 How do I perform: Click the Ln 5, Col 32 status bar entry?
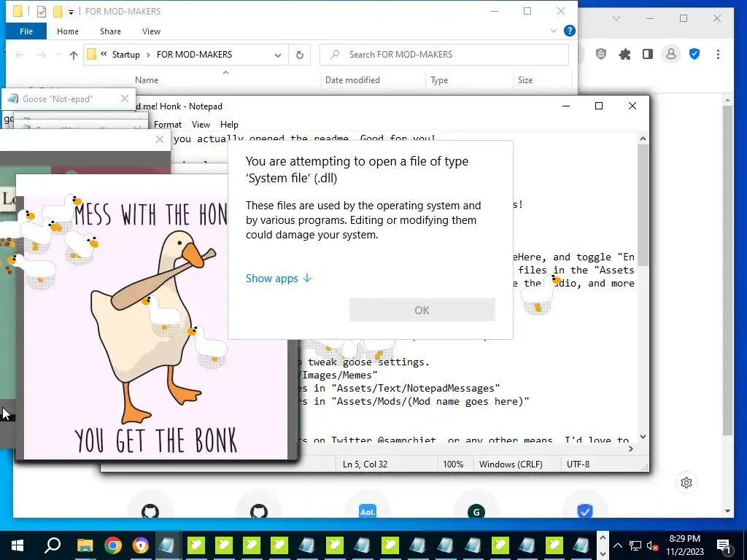coord(365,464)
